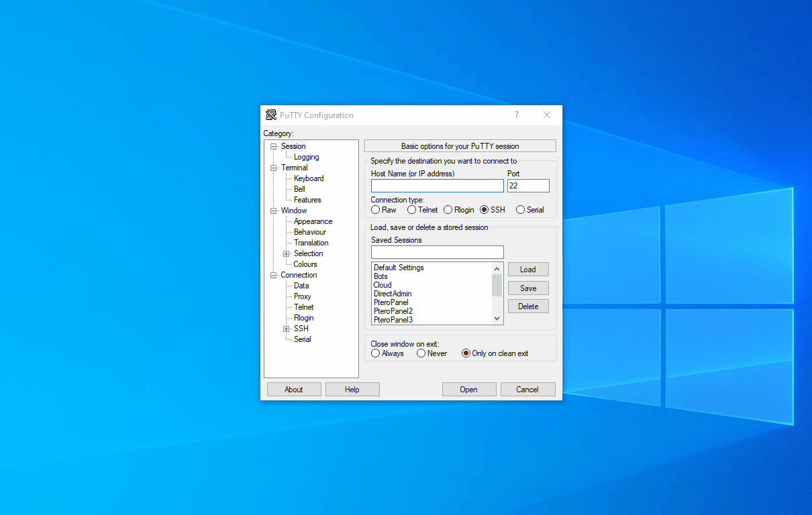
Task: Click the Open button
Action: [x=469, y=390]
